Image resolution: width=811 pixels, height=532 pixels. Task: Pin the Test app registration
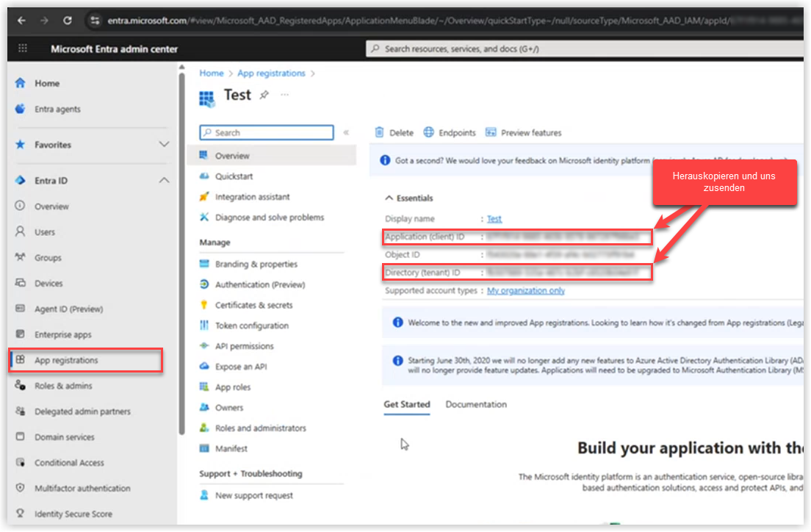264,96
